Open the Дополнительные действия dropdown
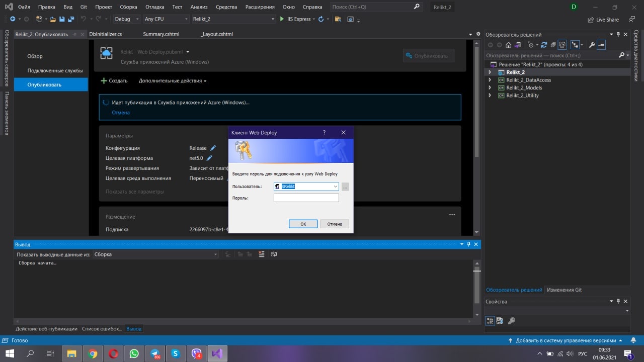The image size is (644, 362). tap(173, 81)
